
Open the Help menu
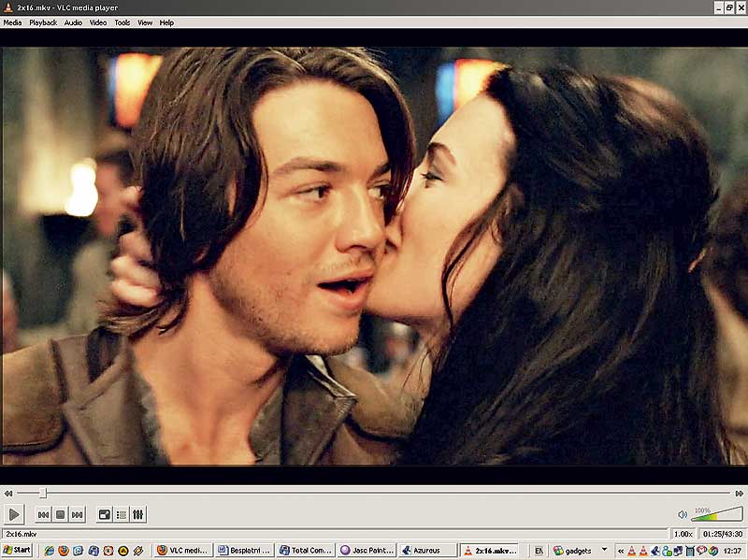pyautogui.click(x=166, y=22)
